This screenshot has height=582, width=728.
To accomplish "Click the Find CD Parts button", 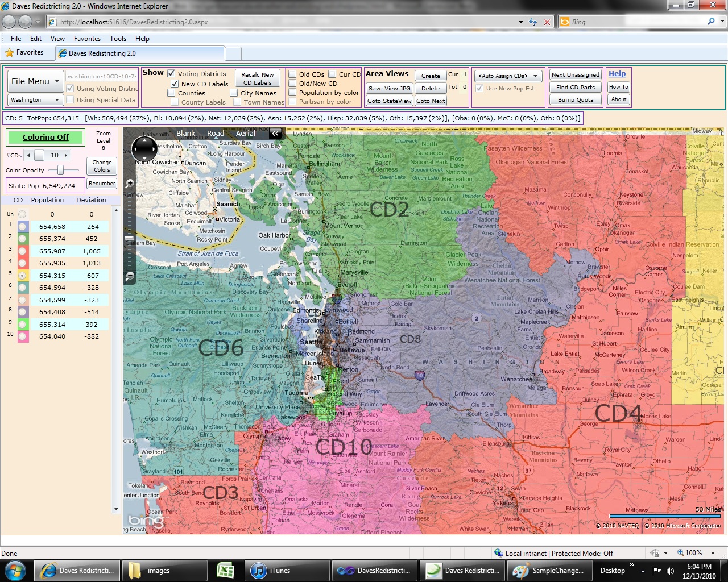I will coord(575,87).
